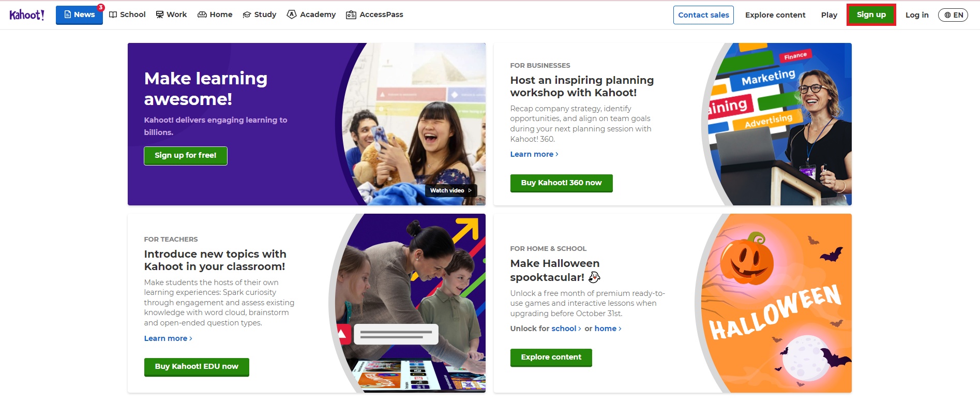Viewport: 980px width, 402px height.
Task: Click the Log in link
Action: (917, 15)
